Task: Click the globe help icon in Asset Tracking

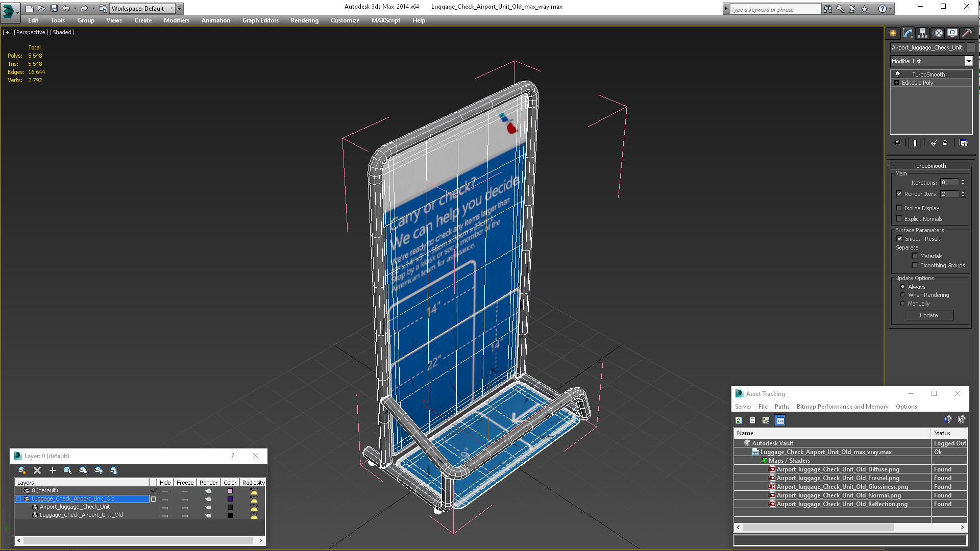Action: (948, 420)
